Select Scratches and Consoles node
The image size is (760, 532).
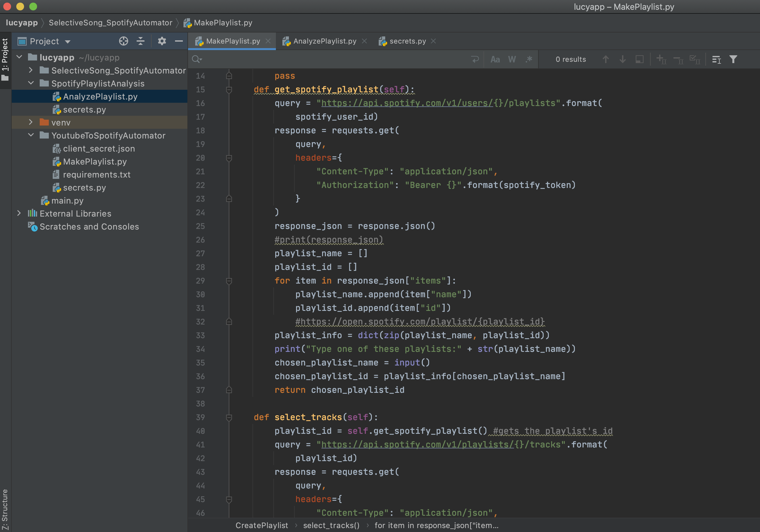(x=89, y=226)
